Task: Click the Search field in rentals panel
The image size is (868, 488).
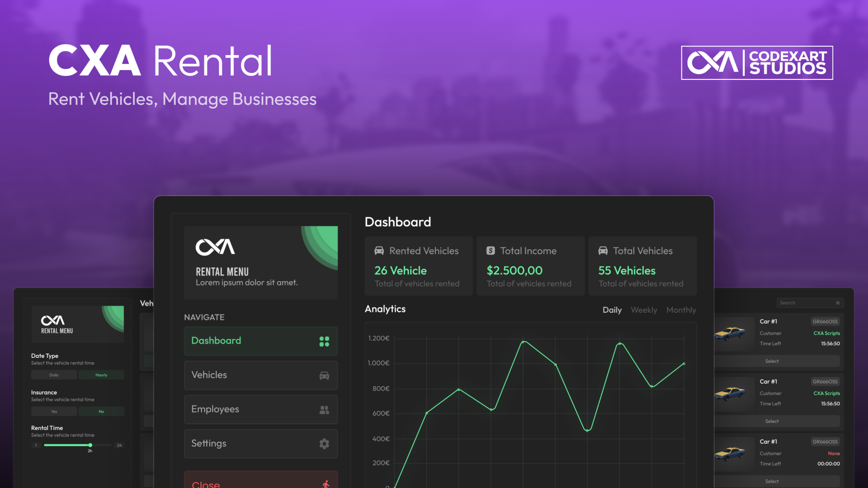Action: point(810,303)
